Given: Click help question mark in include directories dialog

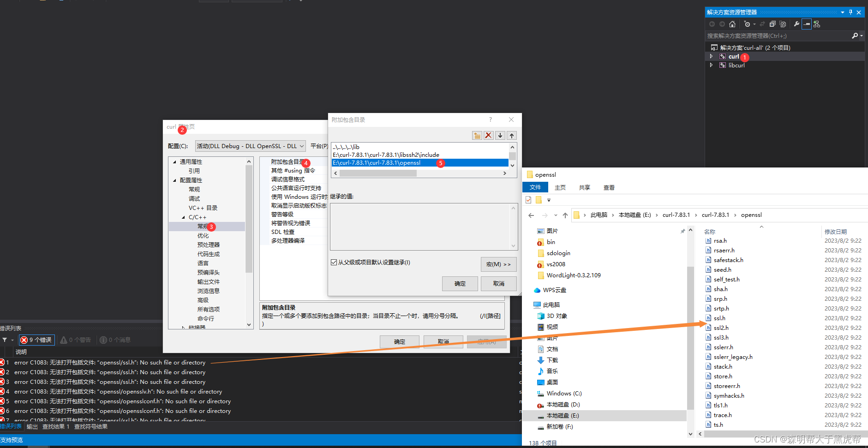Looking at the screenshot, I should (491, 119).
